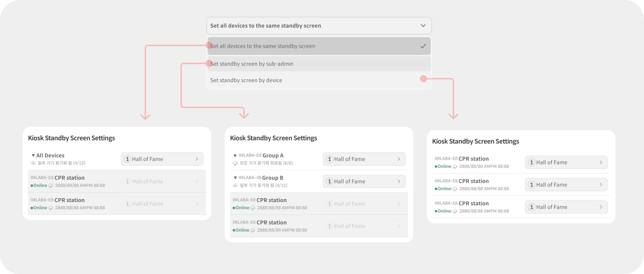This screenshot has width=644, height=274.
Task: Open Hall of Fame for top CPR station, right panel
Action: click(566, 162)
